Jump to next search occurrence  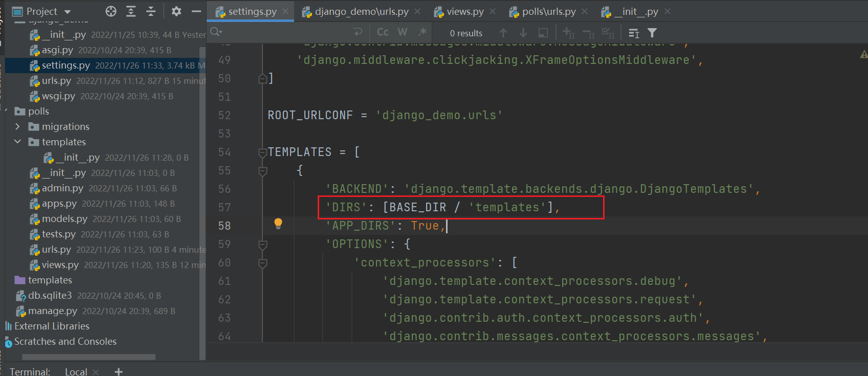pos(523,33)
